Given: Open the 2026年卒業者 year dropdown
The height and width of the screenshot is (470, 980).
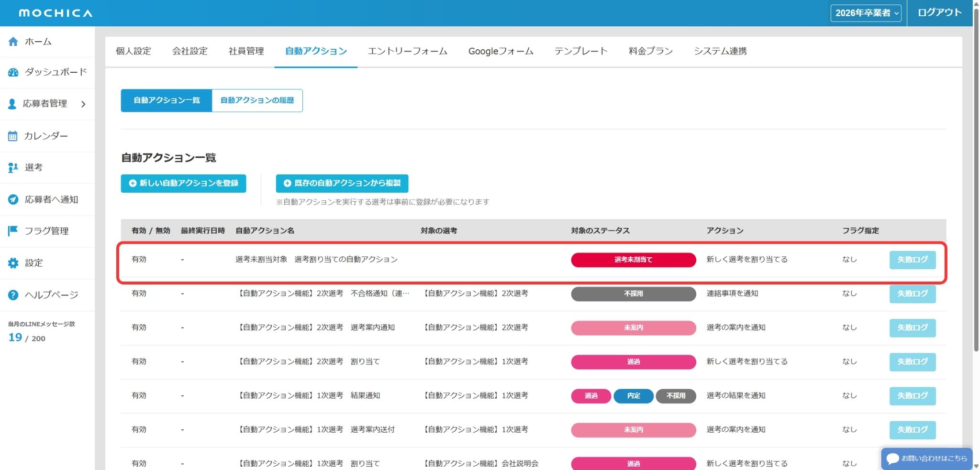Looking at the screenshot, I should point(865,13).
